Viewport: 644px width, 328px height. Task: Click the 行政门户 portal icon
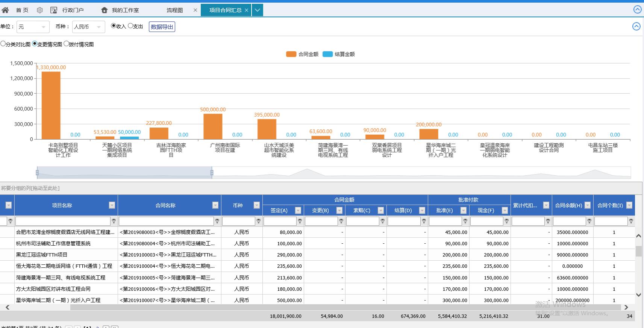[54, 10]
